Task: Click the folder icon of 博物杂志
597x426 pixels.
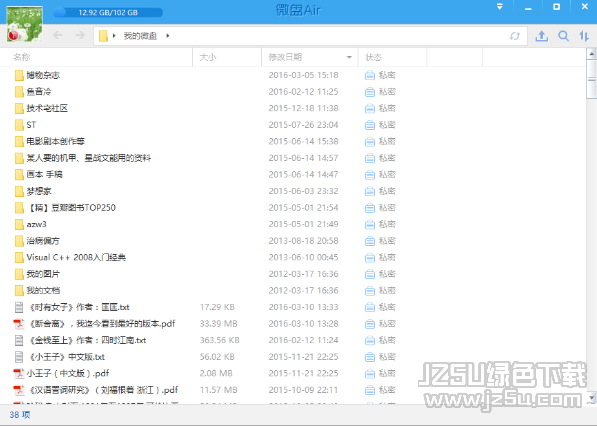Action: click(x=19, y=75)
